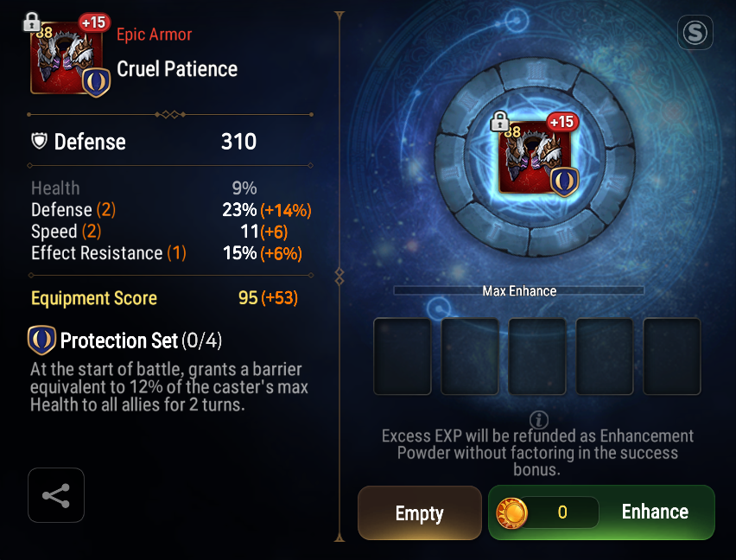
Task: Select the Cruel Patience armor thumbnail
Action: point(67,57)
